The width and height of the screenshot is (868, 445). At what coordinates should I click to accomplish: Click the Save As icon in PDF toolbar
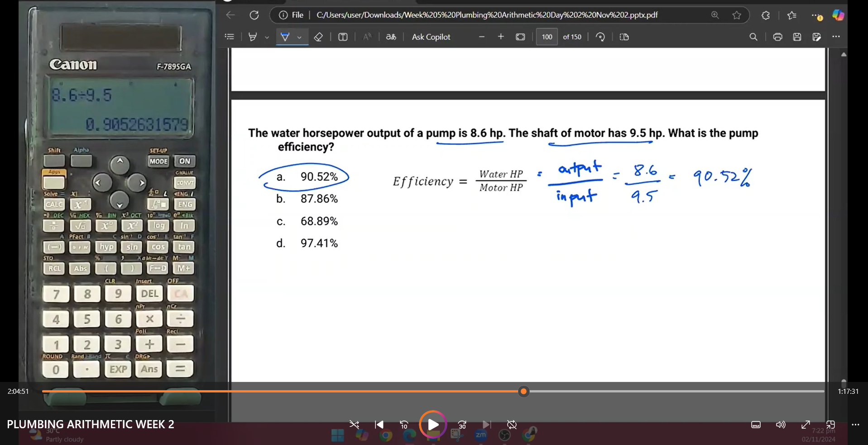point(817,37)
